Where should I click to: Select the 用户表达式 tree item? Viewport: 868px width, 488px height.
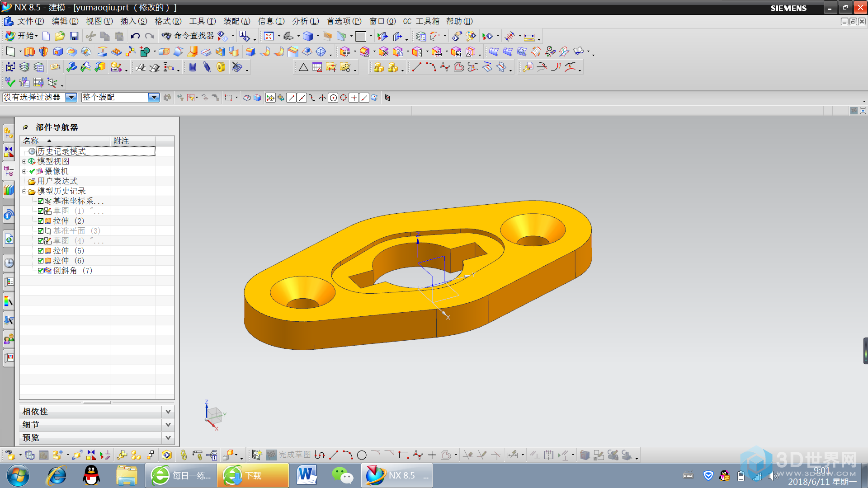point(57,181)
